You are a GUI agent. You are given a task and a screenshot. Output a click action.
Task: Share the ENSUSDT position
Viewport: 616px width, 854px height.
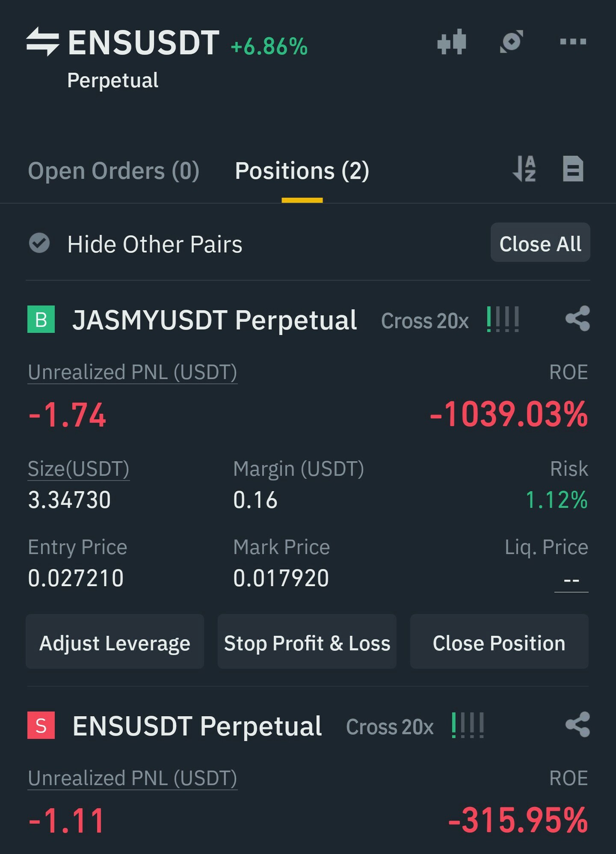point(577,725)
